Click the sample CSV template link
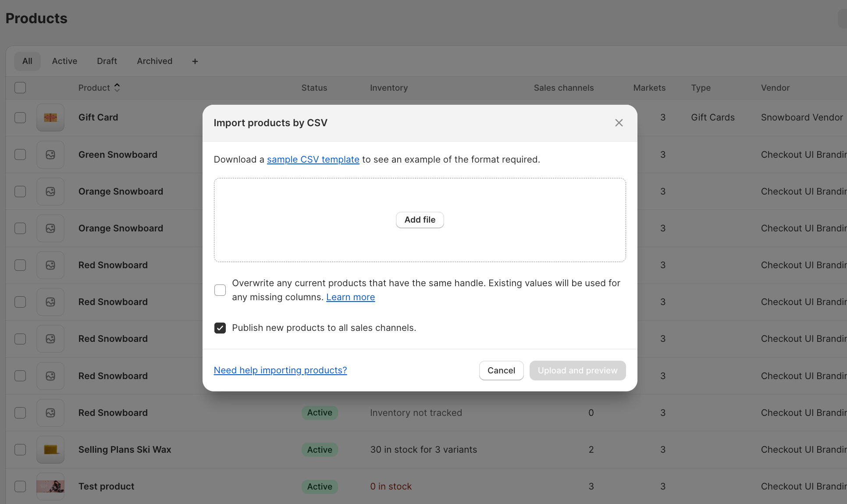The width and height of the screenshot is (847, 504). [x=313, y=159]
